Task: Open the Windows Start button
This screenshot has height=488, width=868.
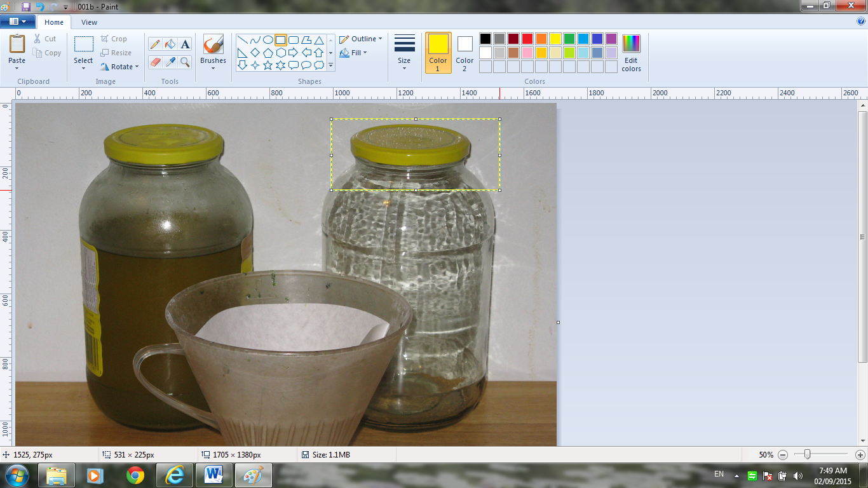Action: click(x=17, y=475)
